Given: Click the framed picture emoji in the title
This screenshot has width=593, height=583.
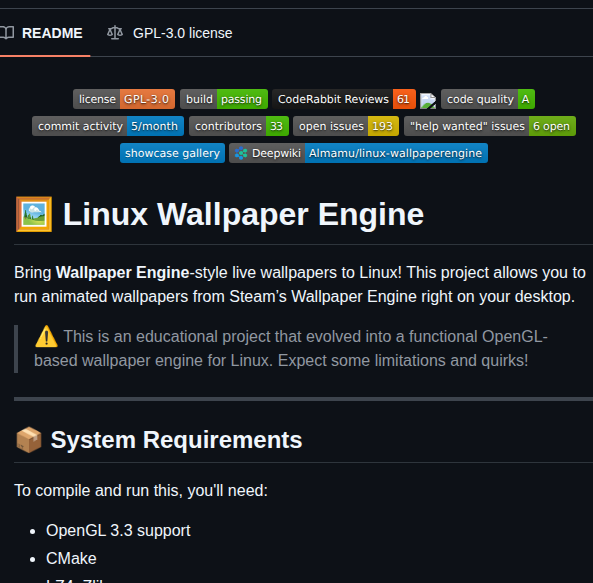Looking at the screenshot, I should [x=34, y=214].
